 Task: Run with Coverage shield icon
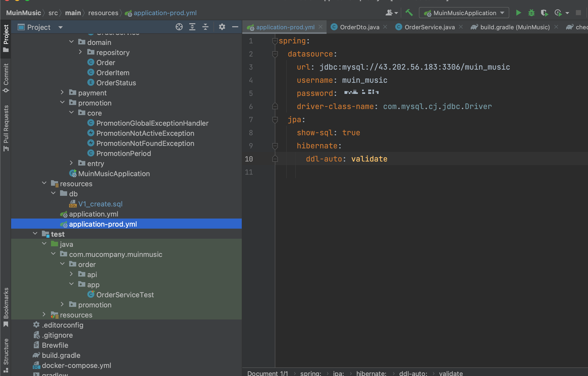pos(544,13)
